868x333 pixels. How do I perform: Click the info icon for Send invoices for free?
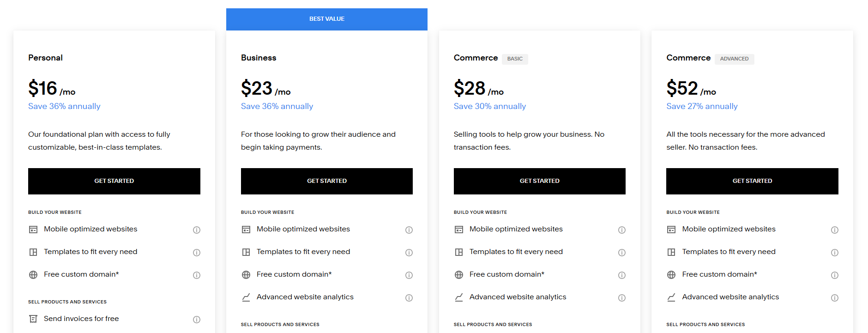[x=197, y=319]
